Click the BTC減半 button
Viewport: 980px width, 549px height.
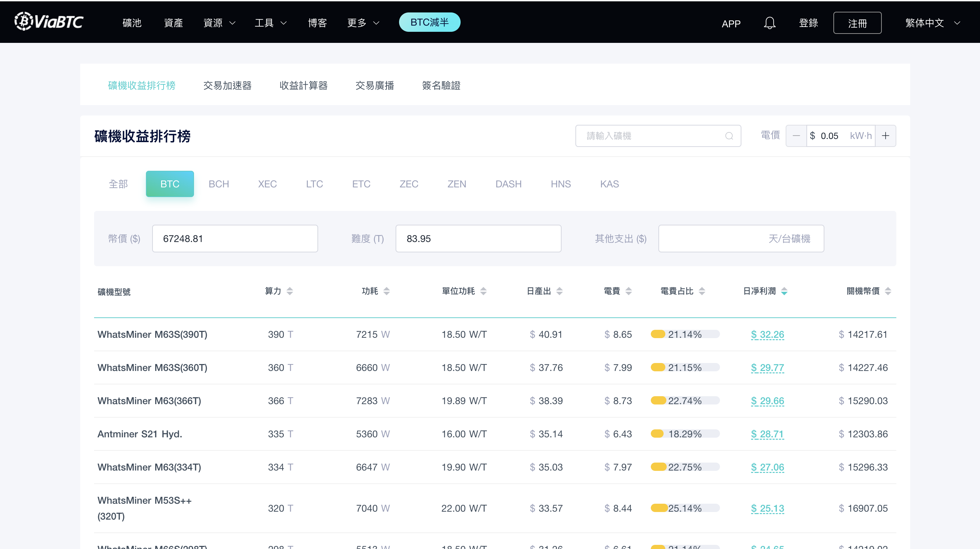point(429,22)
